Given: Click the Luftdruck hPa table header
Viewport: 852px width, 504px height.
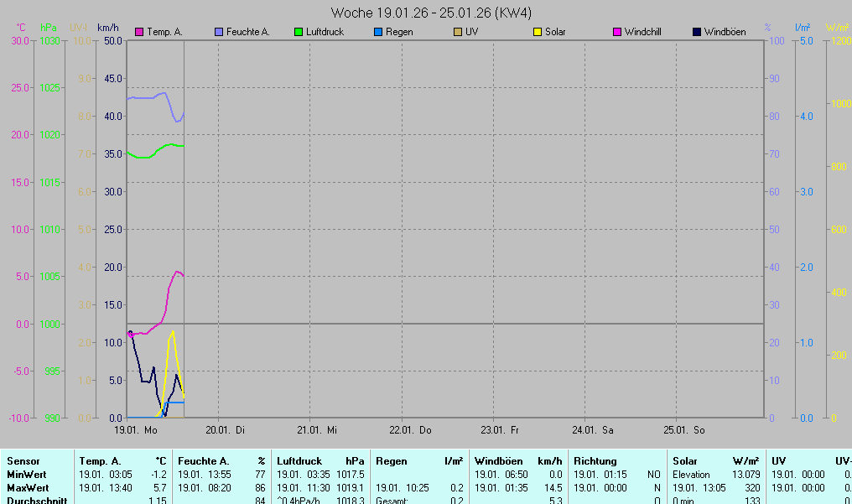Looking at the screenshot, I should pyautogui.click(x=320, y=461).
